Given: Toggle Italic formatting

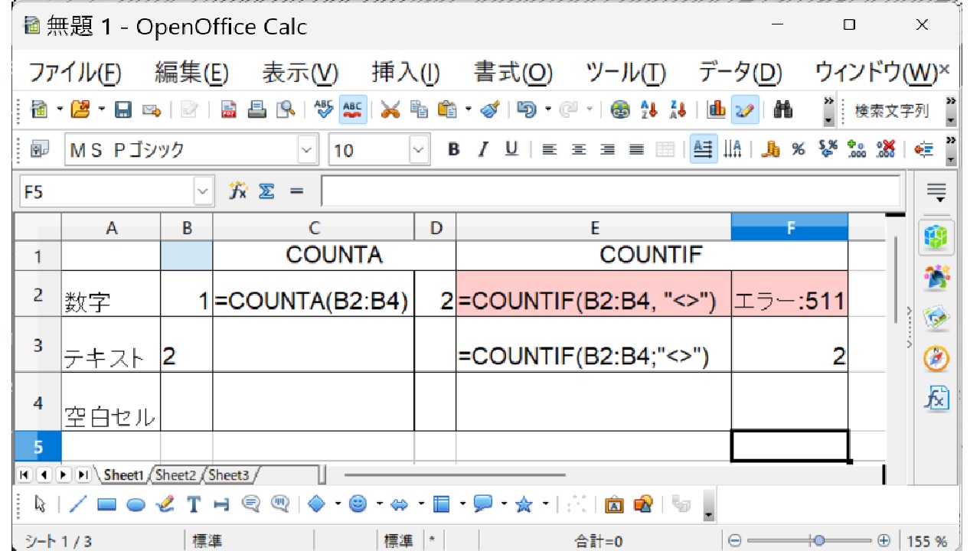Looking at the screenshot, I should click(x=482, y=149).
